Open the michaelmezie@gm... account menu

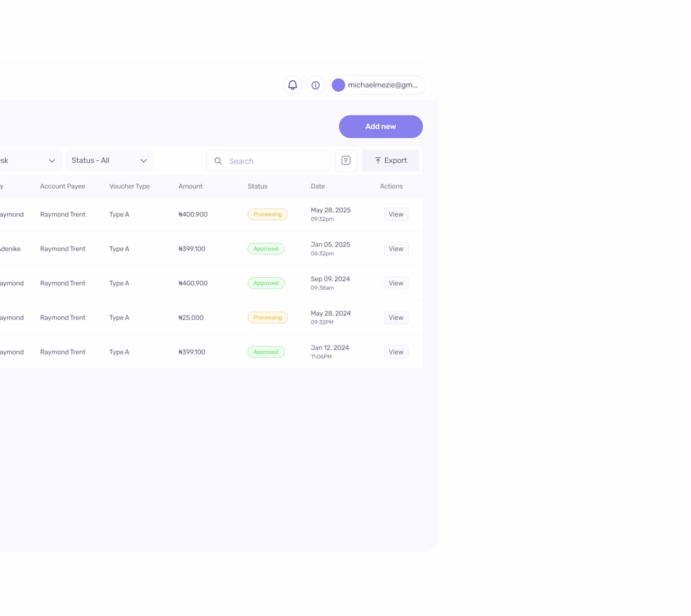point(378,85)
